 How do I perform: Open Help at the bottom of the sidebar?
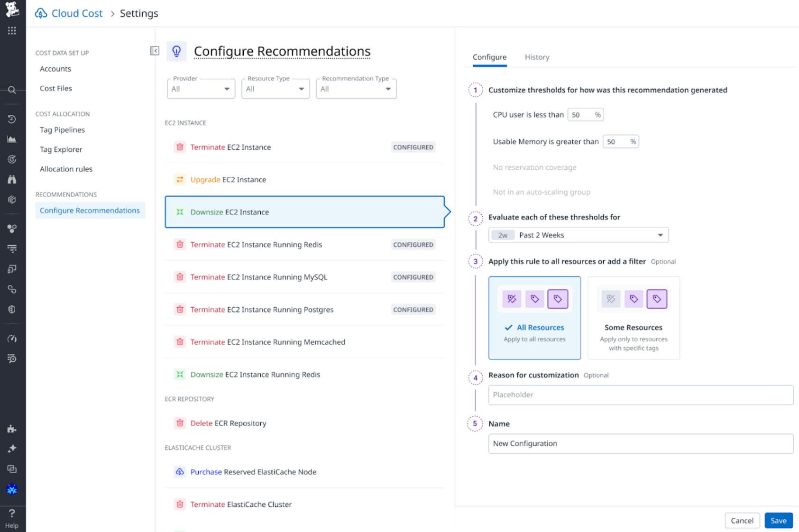(12, 517)
